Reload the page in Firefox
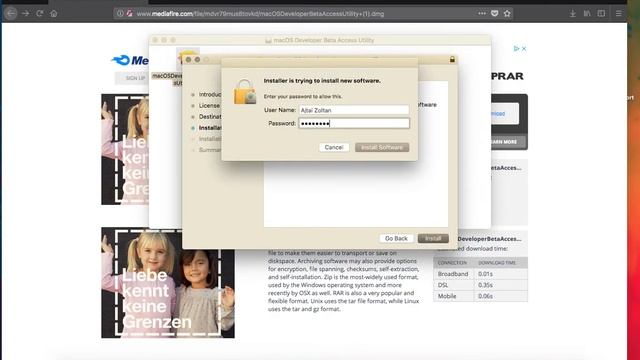640x360 pixels. 40,13
